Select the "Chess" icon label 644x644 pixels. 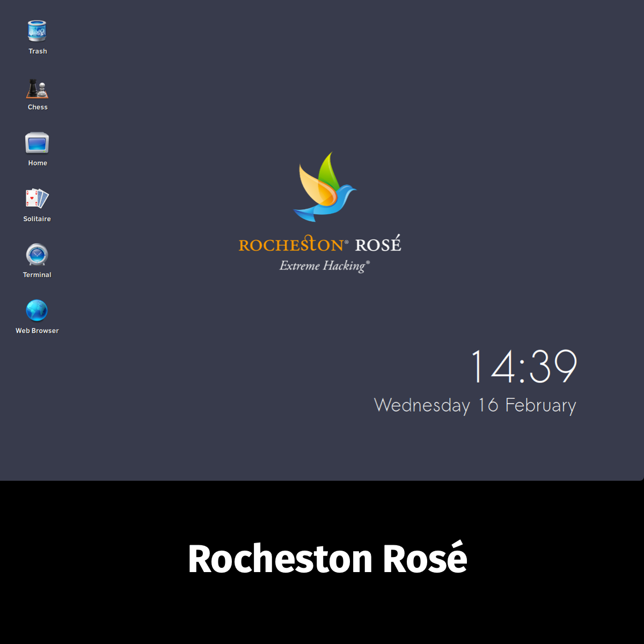click(x=38, y=107)
